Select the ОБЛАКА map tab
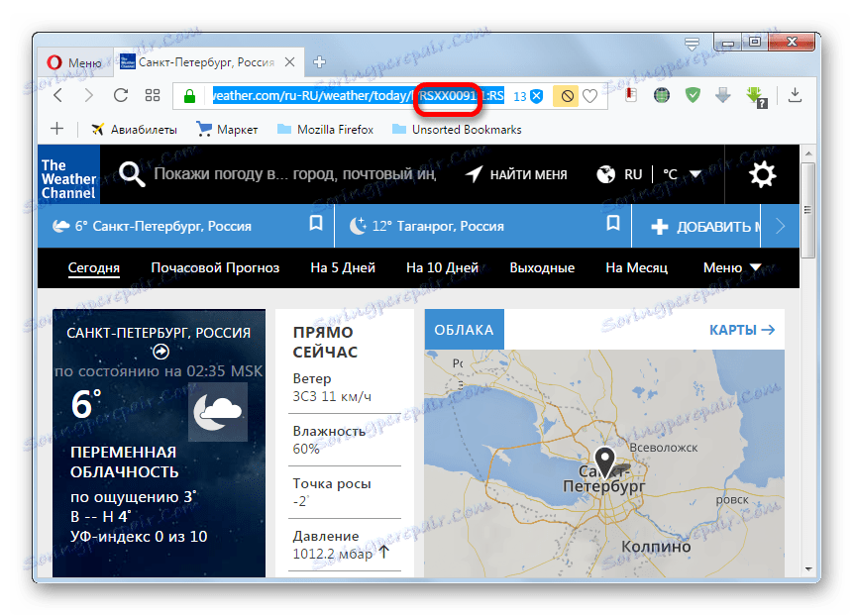This screenshot has width=854, height=616. (x=464, y=330)
